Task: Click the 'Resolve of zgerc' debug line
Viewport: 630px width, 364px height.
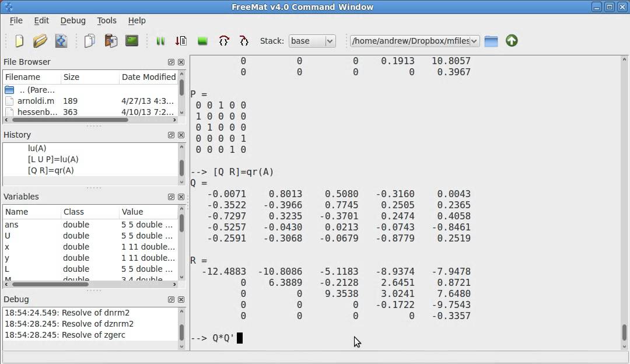Action: [65, 335]
